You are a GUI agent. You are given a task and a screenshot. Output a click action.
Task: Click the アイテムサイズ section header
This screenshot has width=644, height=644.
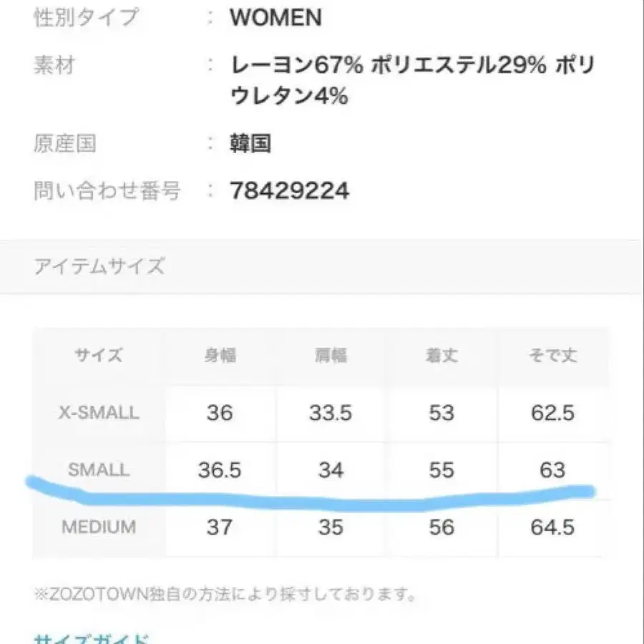coord(99,267)
